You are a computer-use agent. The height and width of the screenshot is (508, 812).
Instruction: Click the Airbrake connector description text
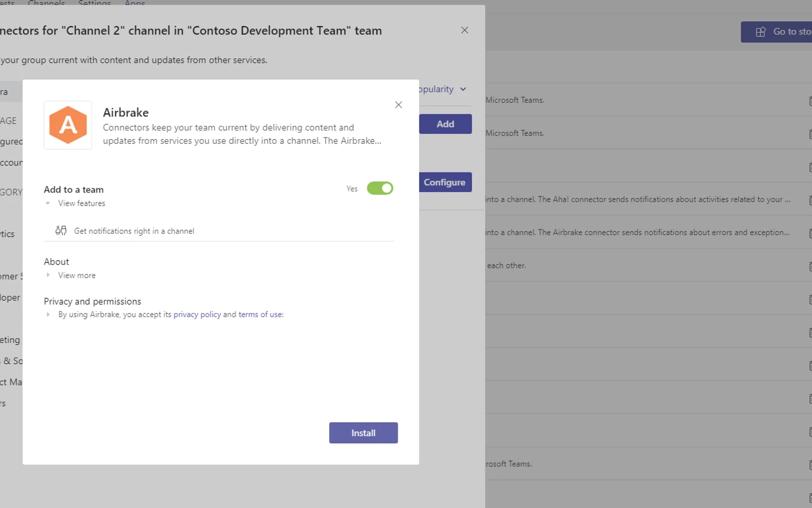pos(242,134)
